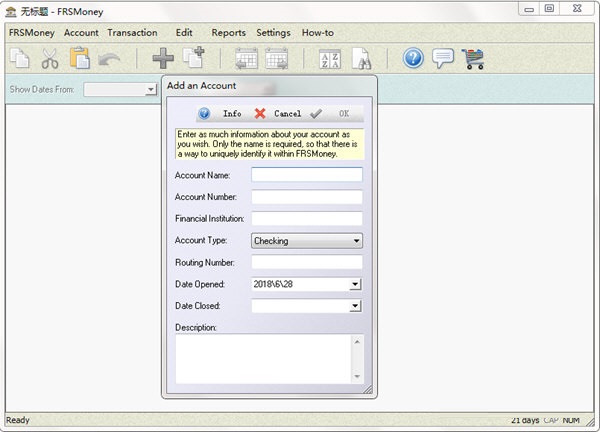Open the Account menu
This screenshot has width=600, height=432.
pyautogui.click(x=81, y=33)
